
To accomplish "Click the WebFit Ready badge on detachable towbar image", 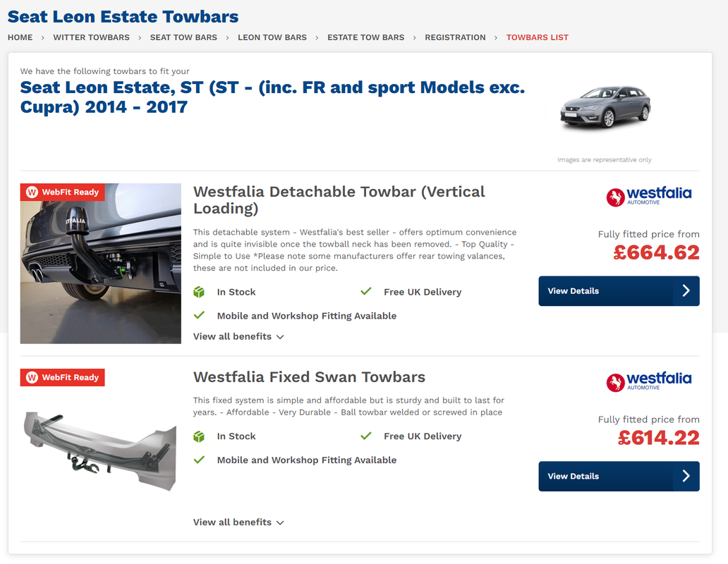I will [62, 192].
